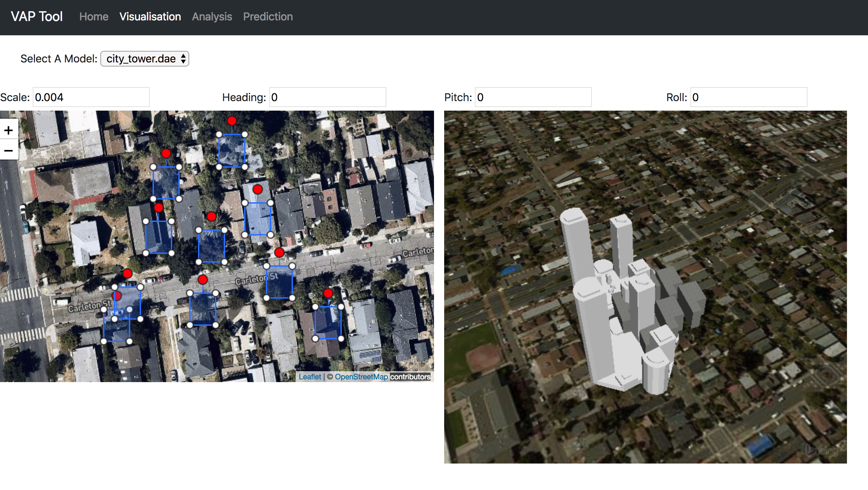Image resolution: width=868 pixels, height=490 pixels.
Task: Switch to the Analysis tab
Action: pyautogui.click(x=212, y=17)
